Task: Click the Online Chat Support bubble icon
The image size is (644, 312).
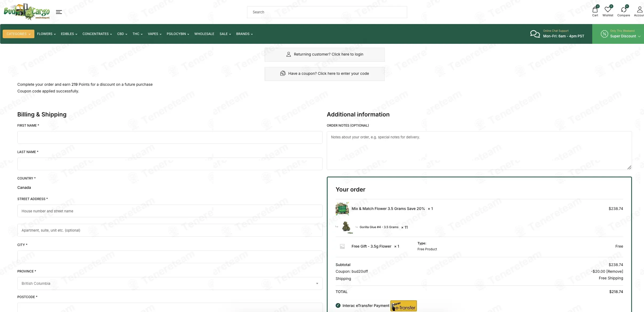Action: 535,34
